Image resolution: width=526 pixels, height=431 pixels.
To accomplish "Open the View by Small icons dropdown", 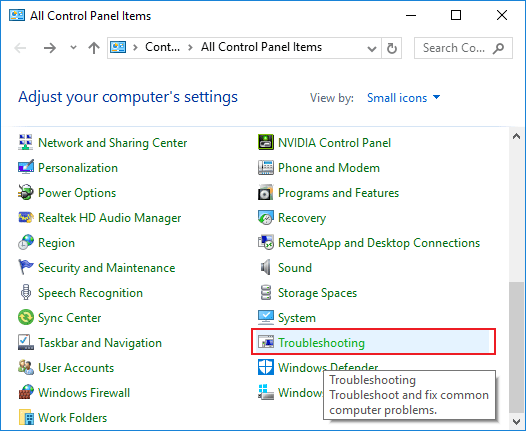I will [x=403, y=98].
